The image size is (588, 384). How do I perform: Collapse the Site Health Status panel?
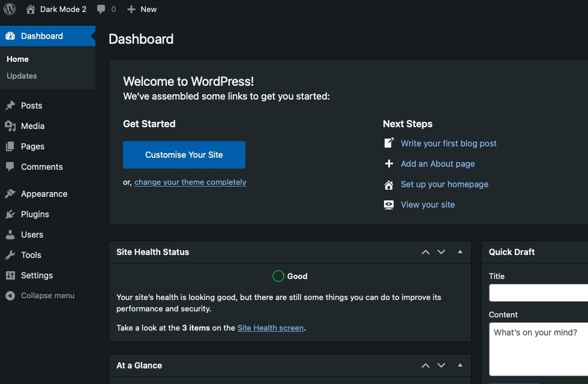pos(460,252)
